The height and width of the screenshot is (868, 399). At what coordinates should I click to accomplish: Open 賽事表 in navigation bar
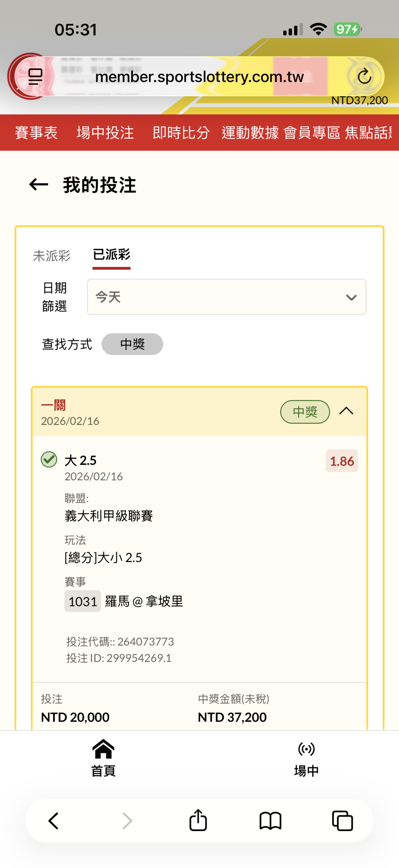click(36, 133)
